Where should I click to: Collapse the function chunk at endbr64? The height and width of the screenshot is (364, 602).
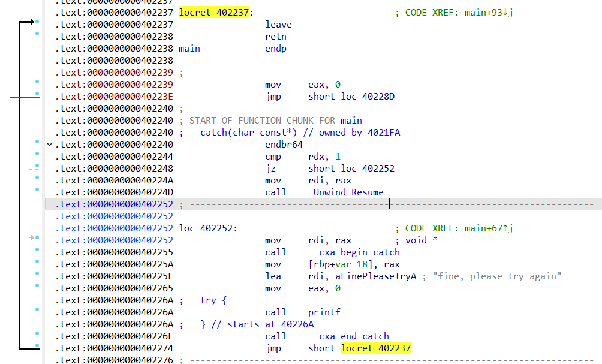49,145
